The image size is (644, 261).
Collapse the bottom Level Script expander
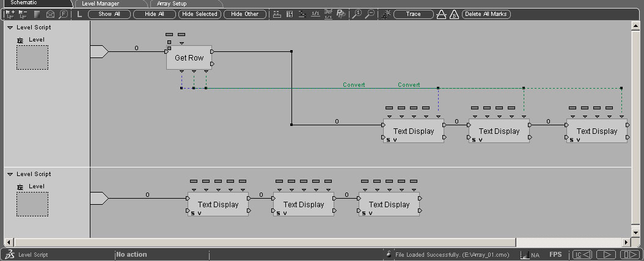coord(10,174)
